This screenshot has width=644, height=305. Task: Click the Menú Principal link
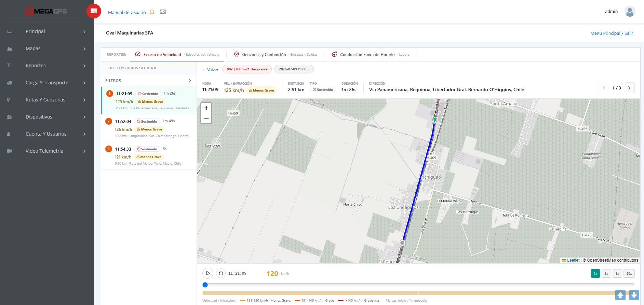(605, 33)
